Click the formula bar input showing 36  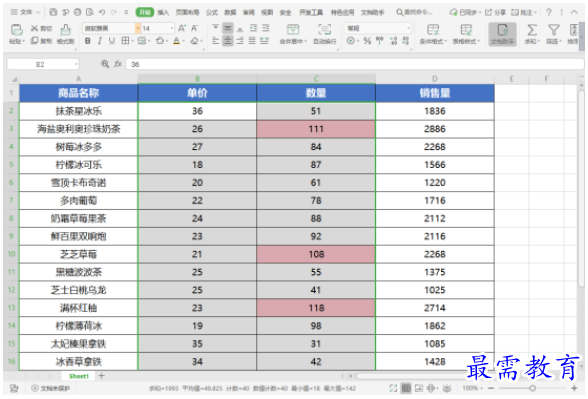[355, 64]
